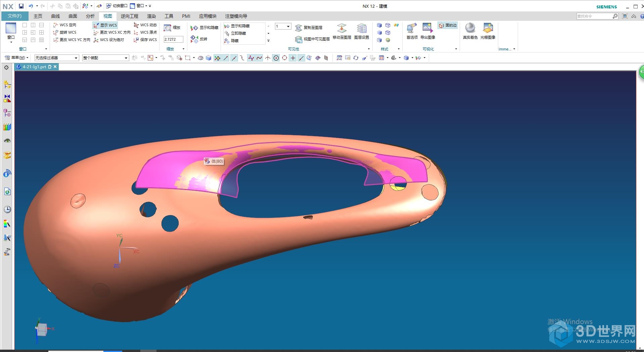
Task: Switch to the 分析 ribbon tab
Action: coord(90,16)
